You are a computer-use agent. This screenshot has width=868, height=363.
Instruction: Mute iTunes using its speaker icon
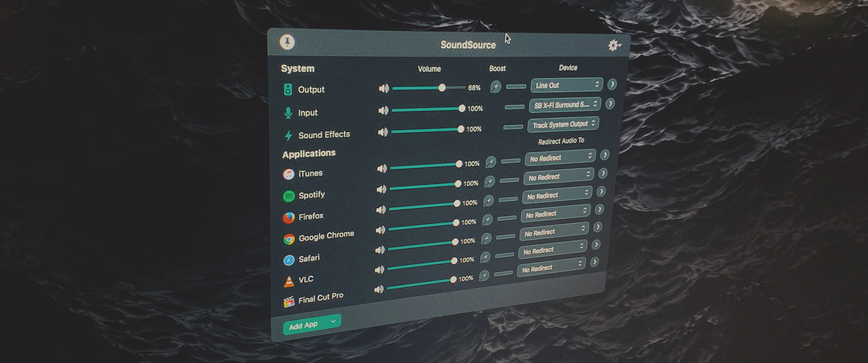tap(382, 168)
